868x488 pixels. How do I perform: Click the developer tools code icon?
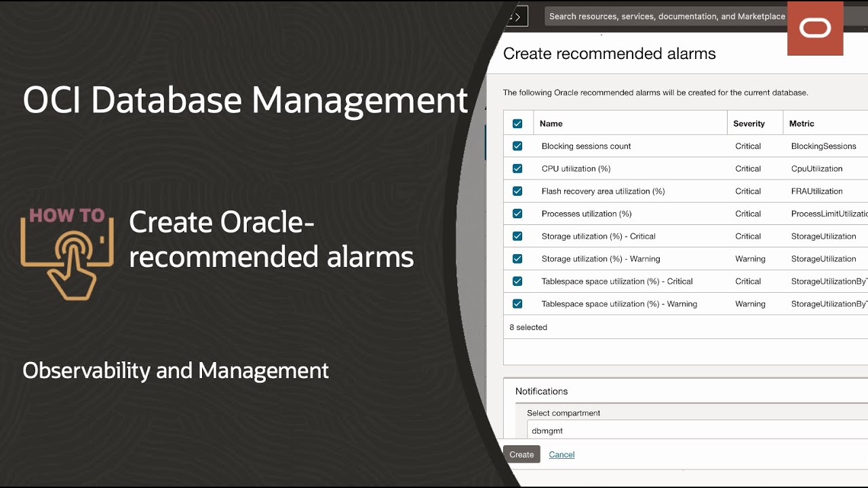(x=517, y=16)
